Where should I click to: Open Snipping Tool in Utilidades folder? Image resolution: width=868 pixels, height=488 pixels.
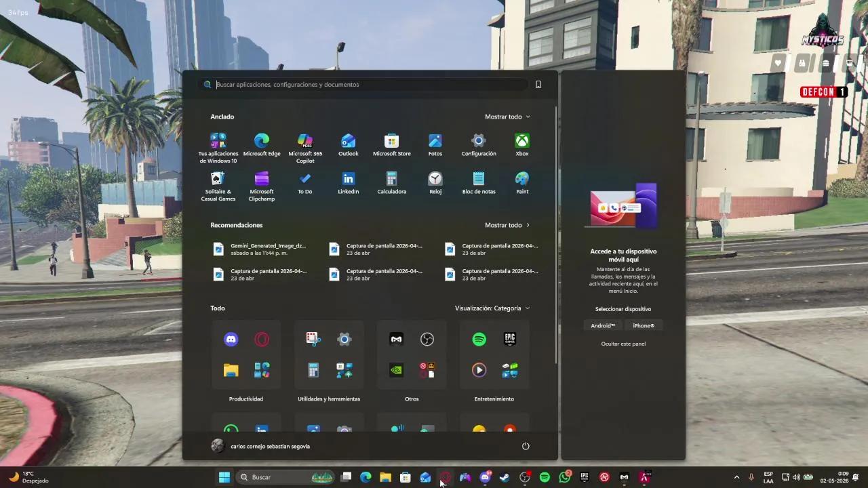[313, 339]
